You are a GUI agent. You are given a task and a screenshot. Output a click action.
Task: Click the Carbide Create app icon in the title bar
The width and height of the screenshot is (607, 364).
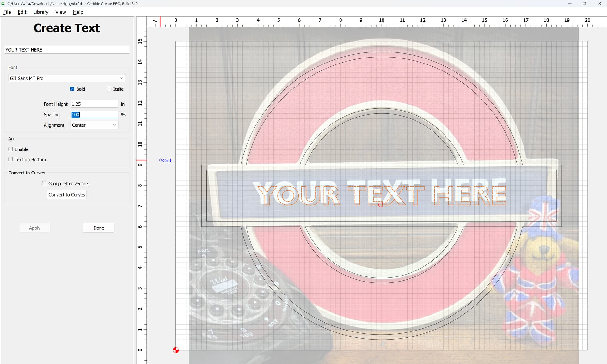(3, 3)
